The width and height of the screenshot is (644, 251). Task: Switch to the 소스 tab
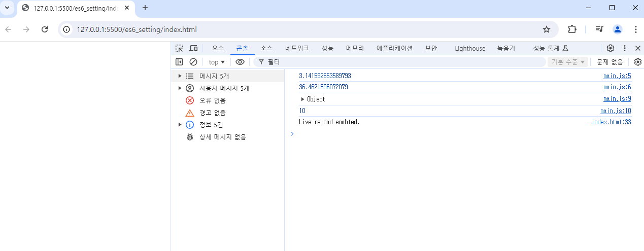click(267, 48)
